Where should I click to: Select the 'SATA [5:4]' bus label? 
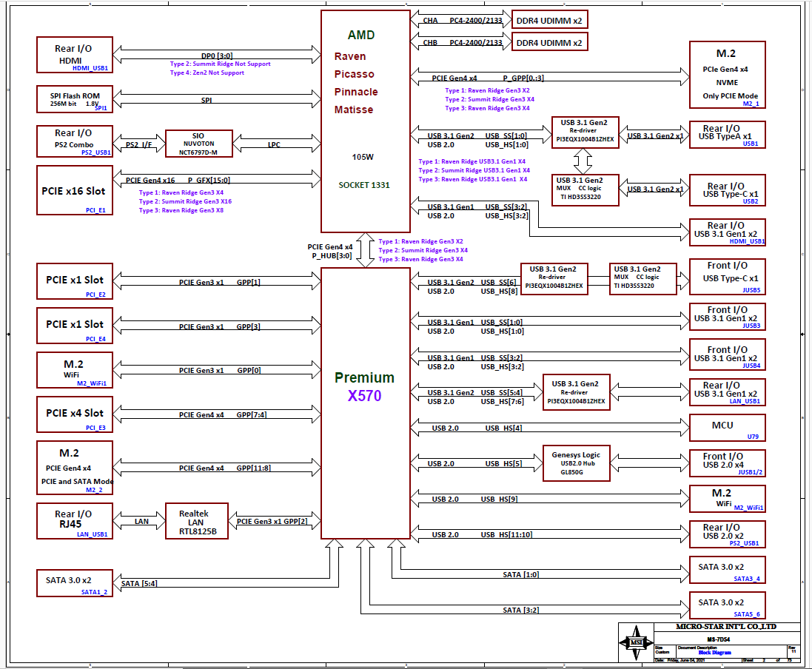coord(139,584)
